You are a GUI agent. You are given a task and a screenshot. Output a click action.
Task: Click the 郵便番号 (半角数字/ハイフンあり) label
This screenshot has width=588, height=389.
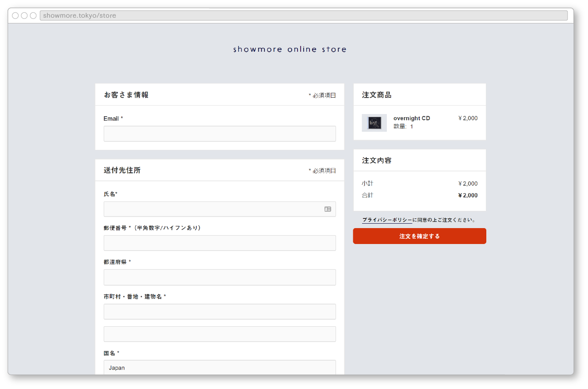tap(153, 228)
